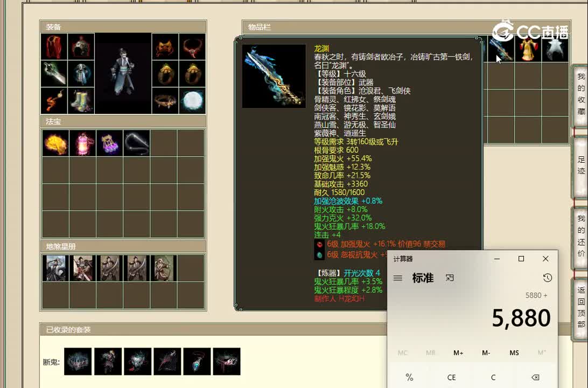
Task: Select the yellow robe inventory item
Action: [528, 49]
